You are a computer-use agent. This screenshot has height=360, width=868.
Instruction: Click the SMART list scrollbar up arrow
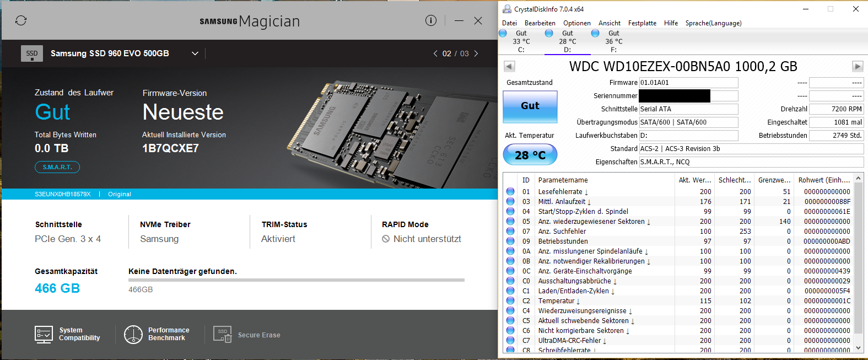[858, 179]
